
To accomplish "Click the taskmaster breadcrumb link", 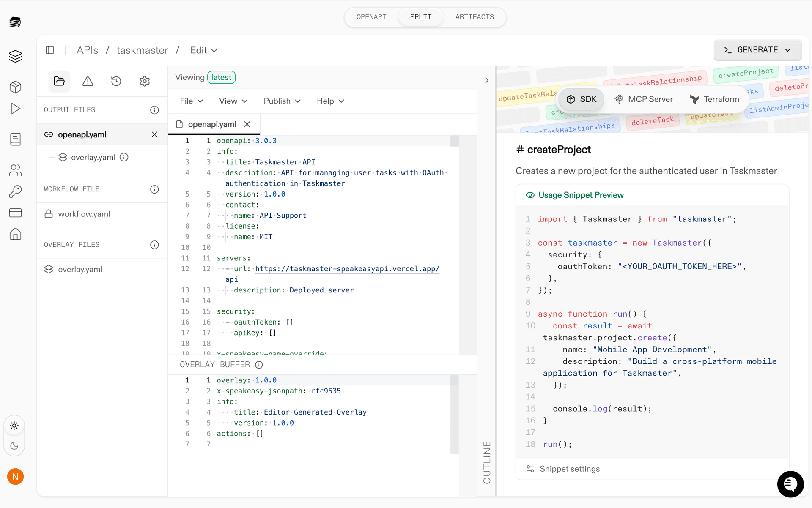I will 143,50.
